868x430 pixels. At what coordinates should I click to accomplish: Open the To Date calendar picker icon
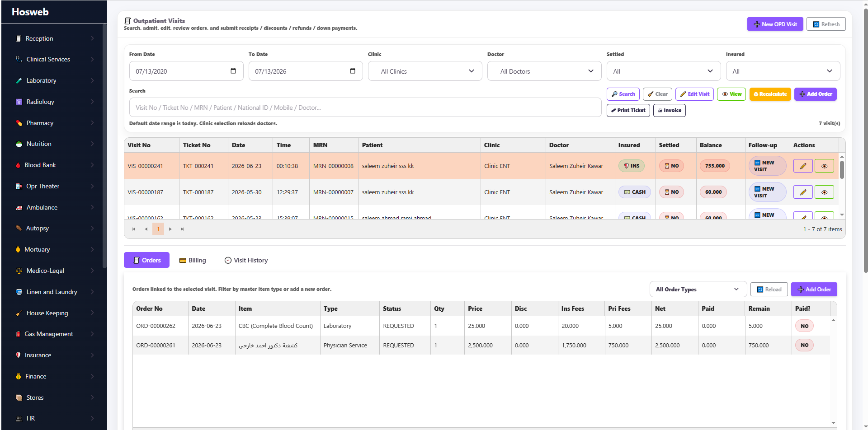coord(353,71)
